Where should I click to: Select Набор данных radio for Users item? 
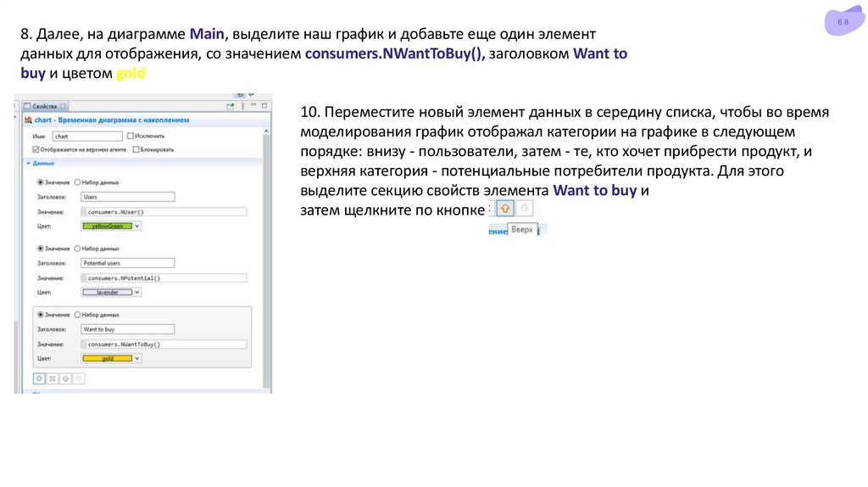(x=77, y=182)
